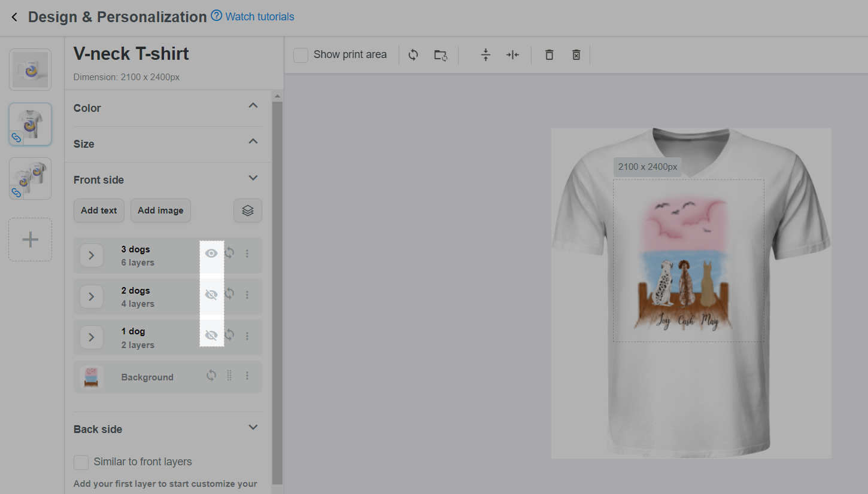
Task: Expand the 1 dog layer group
Action: [x=92, y=337]
